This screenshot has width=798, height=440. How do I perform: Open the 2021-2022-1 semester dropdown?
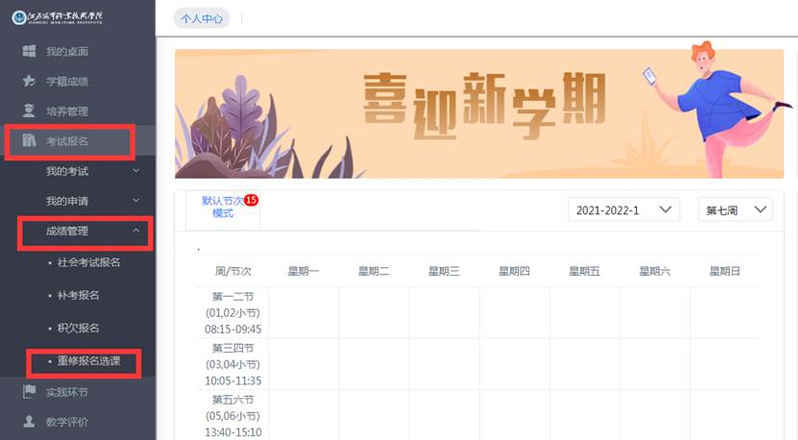pos(624,209)
